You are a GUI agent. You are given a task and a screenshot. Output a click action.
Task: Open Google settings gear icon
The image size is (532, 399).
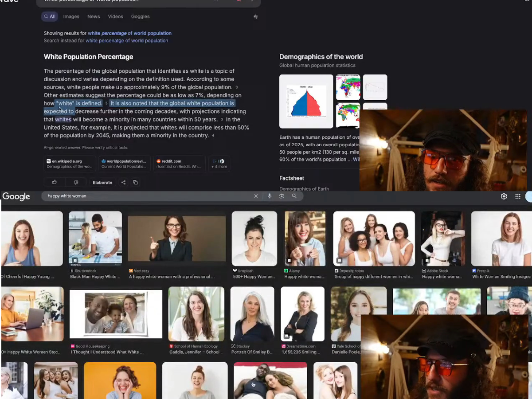click(x=504, y=196)
